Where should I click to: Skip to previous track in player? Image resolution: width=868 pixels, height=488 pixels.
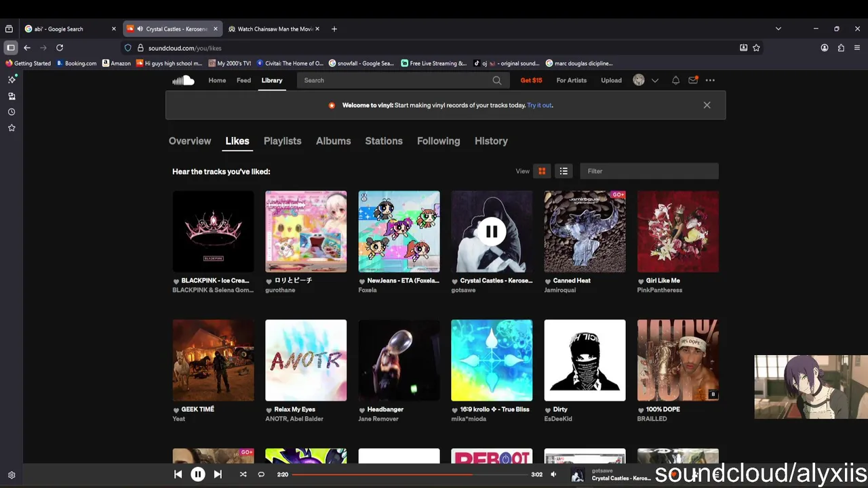pos(178,474)
